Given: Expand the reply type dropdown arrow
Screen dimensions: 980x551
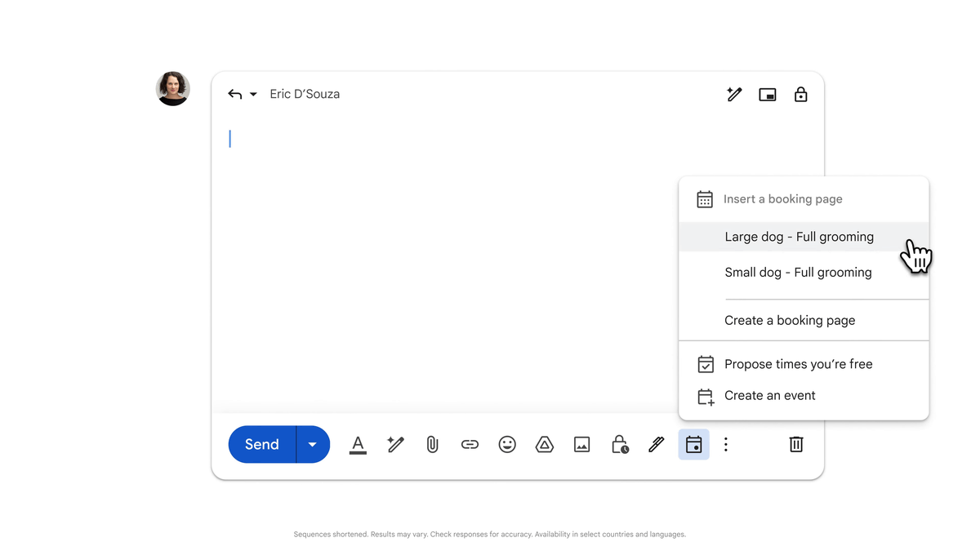Looking at the screenshot, I should click(x=253, y=95).
